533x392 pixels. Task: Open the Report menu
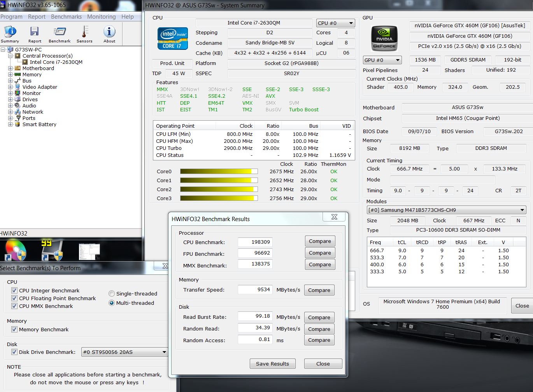(x=37, y=17)
